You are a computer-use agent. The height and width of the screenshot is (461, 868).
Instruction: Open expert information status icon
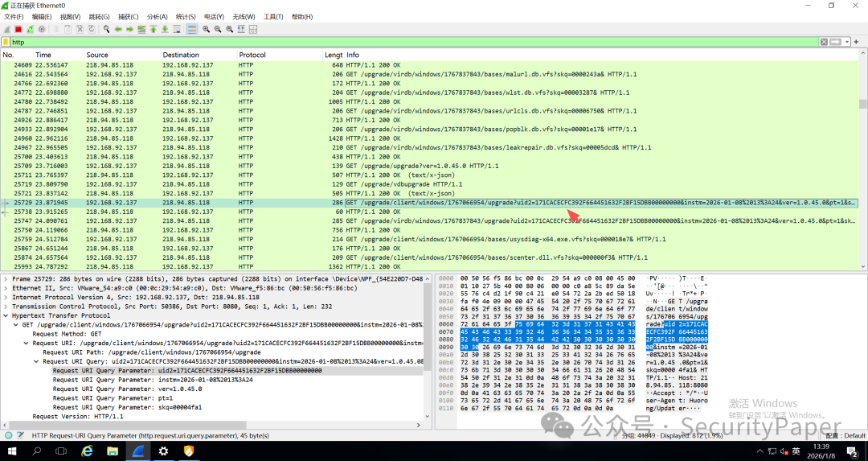8,435
